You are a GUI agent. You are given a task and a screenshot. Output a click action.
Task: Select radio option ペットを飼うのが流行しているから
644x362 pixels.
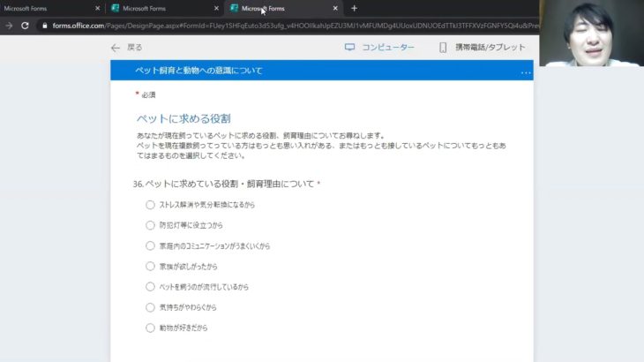[x=150, y=287]
